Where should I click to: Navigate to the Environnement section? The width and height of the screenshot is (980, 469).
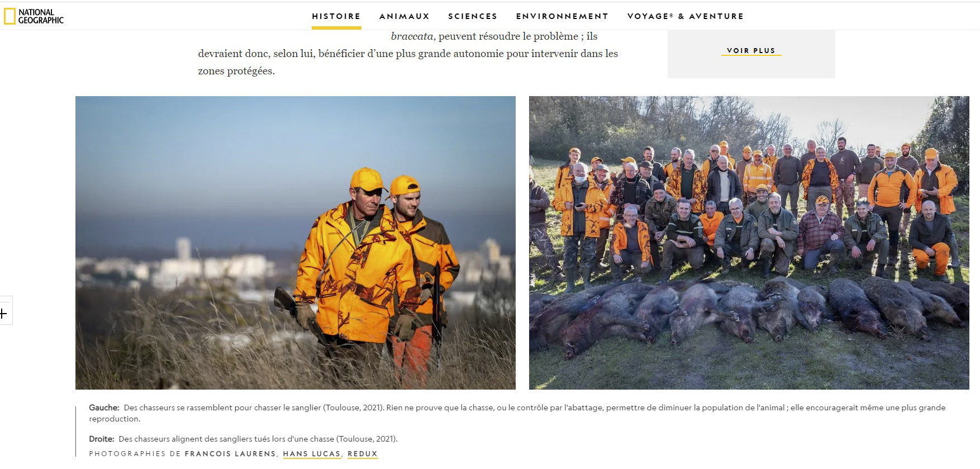pyautogui.click(x=562, y=16)
